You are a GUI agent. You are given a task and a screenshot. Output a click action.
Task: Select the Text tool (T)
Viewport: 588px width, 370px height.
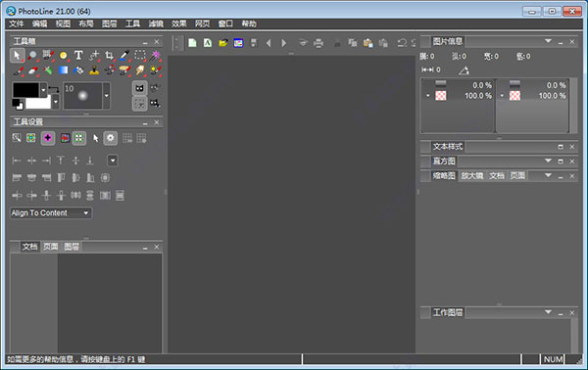point(78,56)
